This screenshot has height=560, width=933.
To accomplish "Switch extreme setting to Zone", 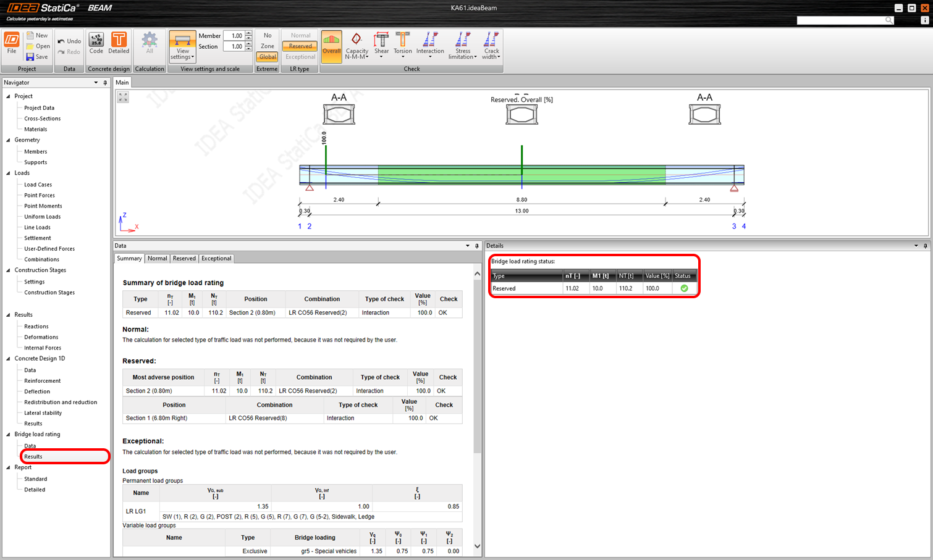I will coord(267,46).
